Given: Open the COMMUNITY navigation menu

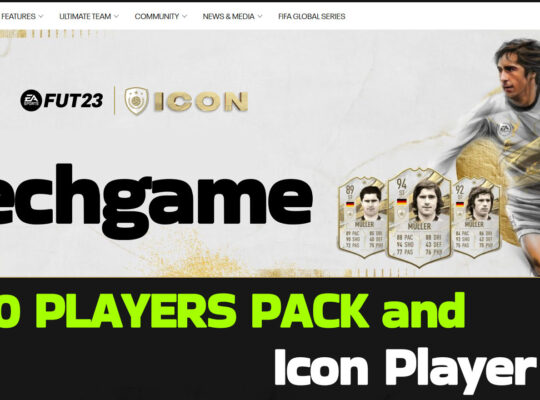Looking at the screenshot, I should tap(157, 16).
